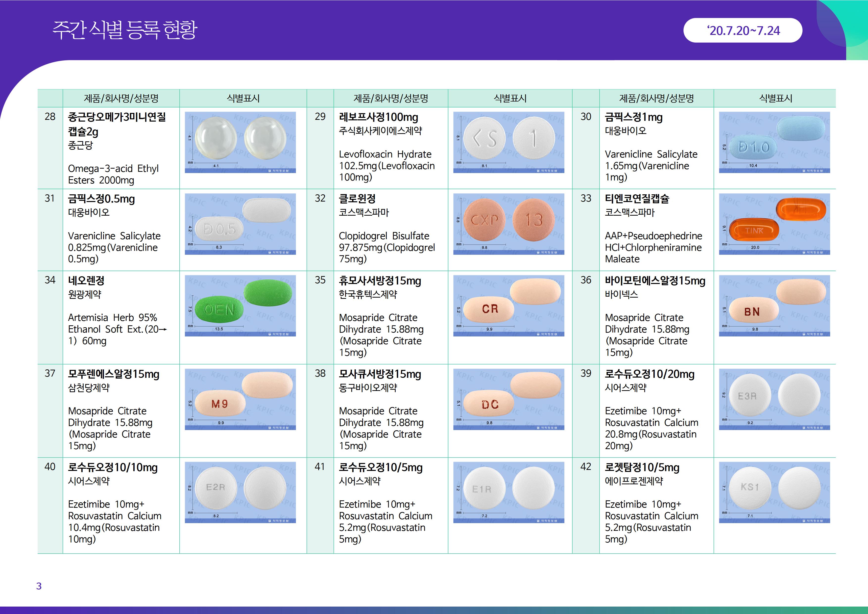Image resolution: width=868 pixels, height=614 pixels.
Task: Click the first 식별표시 column header
Action: click(x=243, y=98)
